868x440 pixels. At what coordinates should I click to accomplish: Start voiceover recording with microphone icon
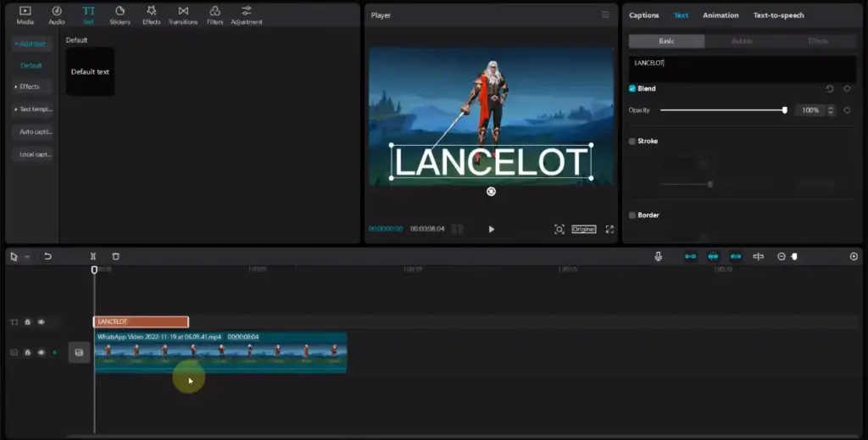658,256
